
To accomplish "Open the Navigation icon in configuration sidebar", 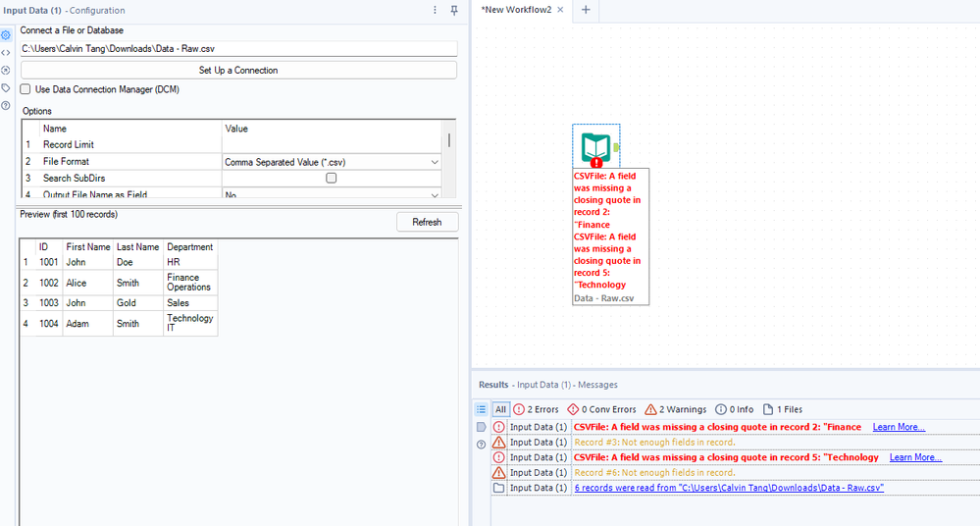I will point(6,70).
